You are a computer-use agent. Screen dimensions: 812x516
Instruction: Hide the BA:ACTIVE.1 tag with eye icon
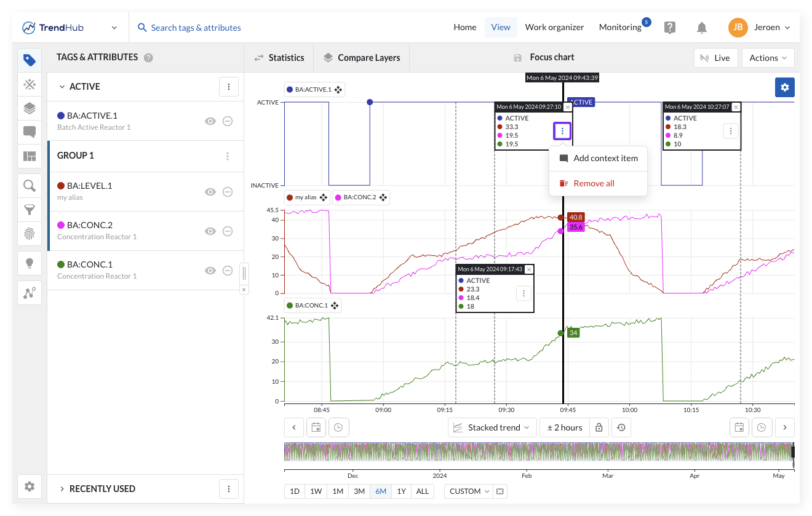pyautogui.click(x=210, y=121)
